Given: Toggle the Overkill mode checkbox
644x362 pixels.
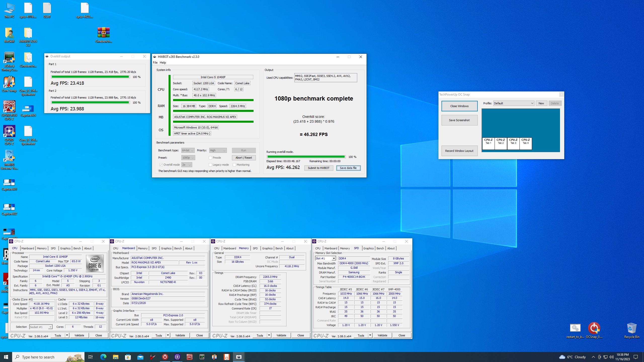Looking at the screenshot, I should point(161,165).
